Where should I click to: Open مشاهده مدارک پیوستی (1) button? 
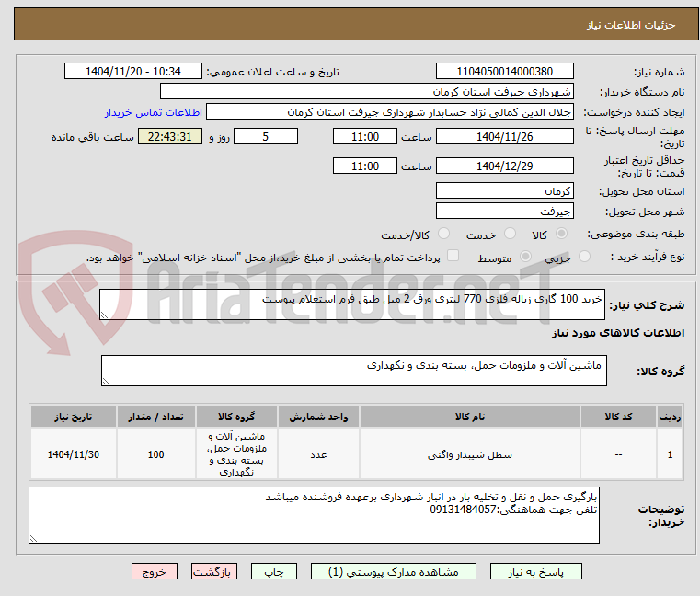tap(394, 571)
